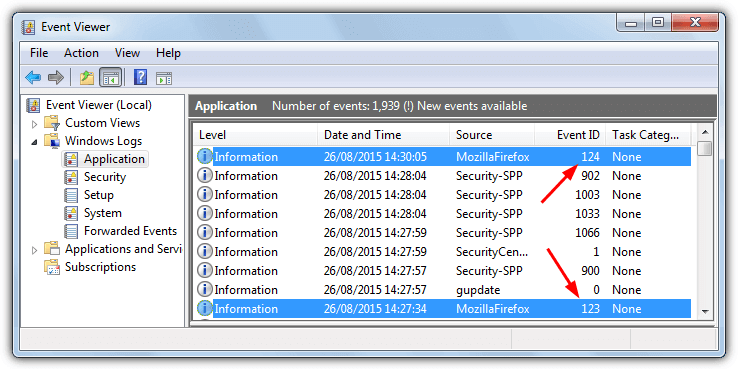The image size is (738, 369).
Task: Click info icon of the Event ID 1066 row
Action: [x=204, y=233]
